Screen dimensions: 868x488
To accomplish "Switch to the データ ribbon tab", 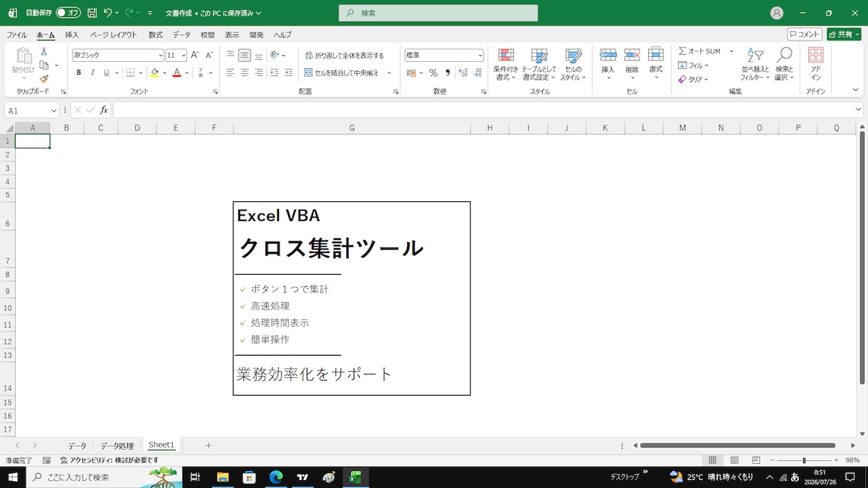I will click(181, 35).
